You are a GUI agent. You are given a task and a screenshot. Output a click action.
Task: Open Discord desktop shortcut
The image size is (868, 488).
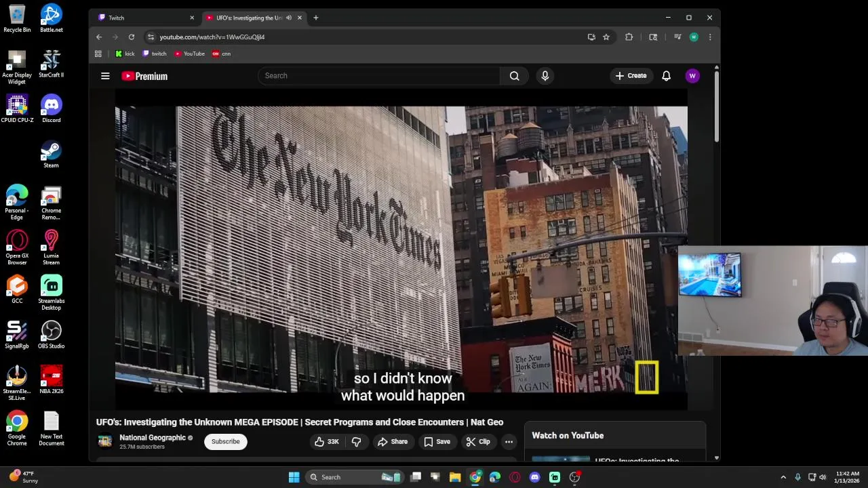[x=52, y=109]
